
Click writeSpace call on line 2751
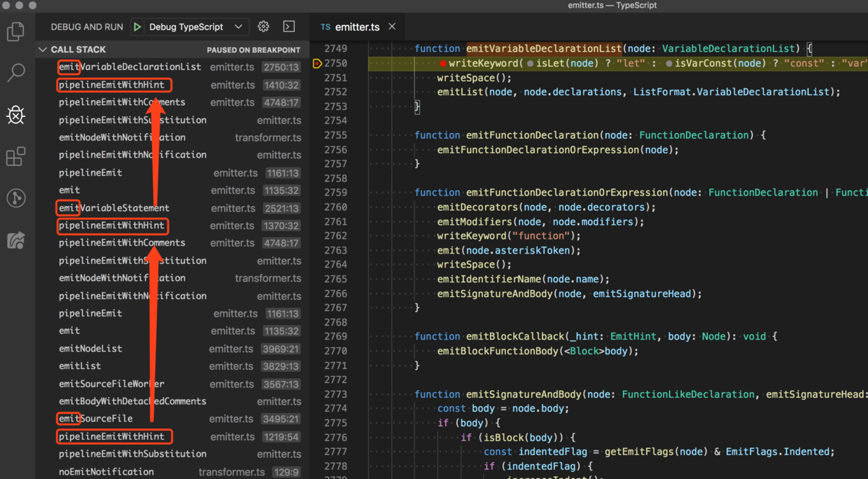tap(466, 78)
